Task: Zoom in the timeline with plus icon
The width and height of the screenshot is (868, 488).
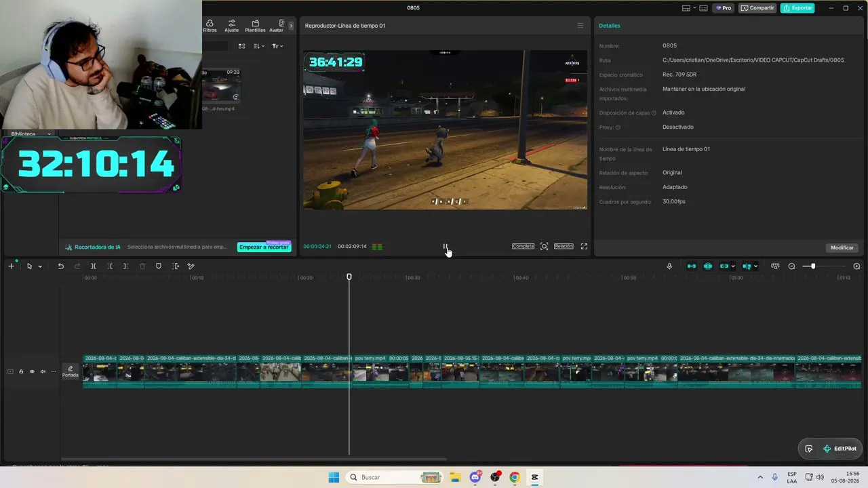Action: tap(856, 266)
